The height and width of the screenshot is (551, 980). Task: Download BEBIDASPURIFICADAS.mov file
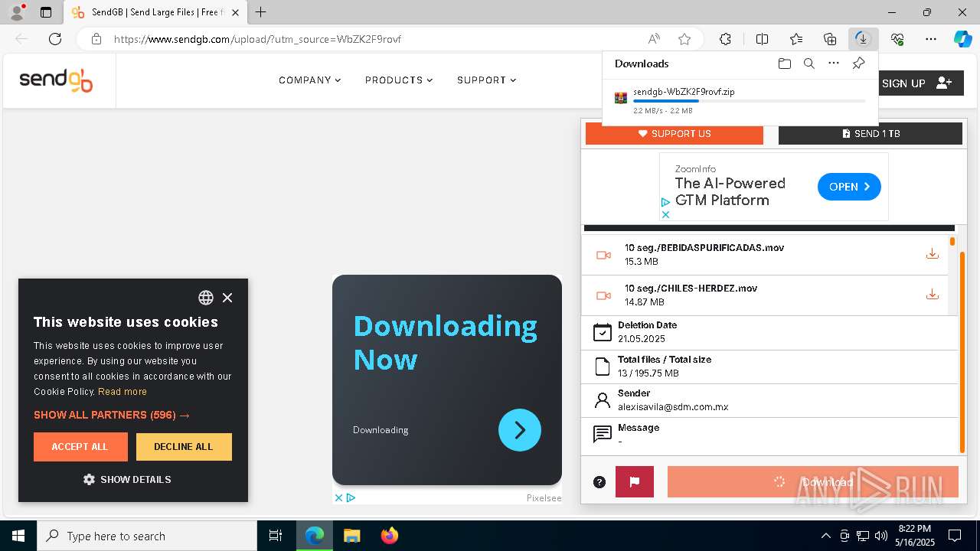932,254
